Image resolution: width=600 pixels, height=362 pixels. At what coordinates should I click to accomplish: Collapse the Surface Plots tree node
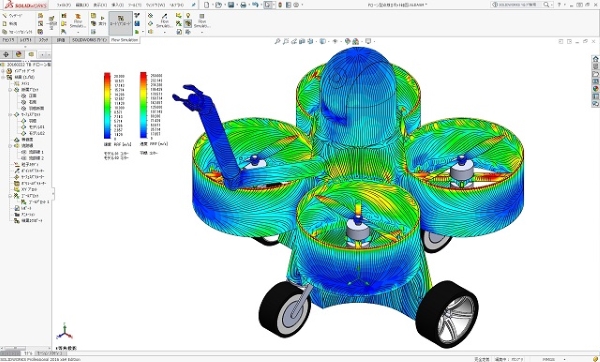(x=10, y=114)
